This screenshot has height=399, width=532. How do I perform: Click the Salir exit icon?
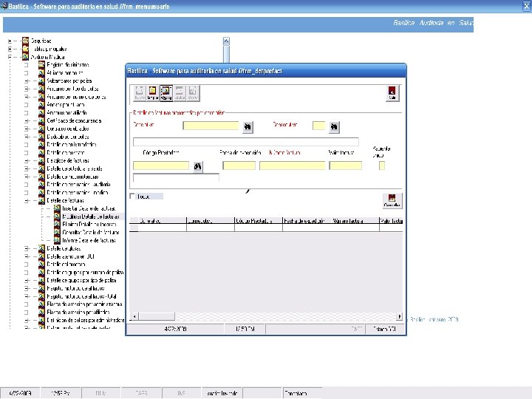point(392,93)
